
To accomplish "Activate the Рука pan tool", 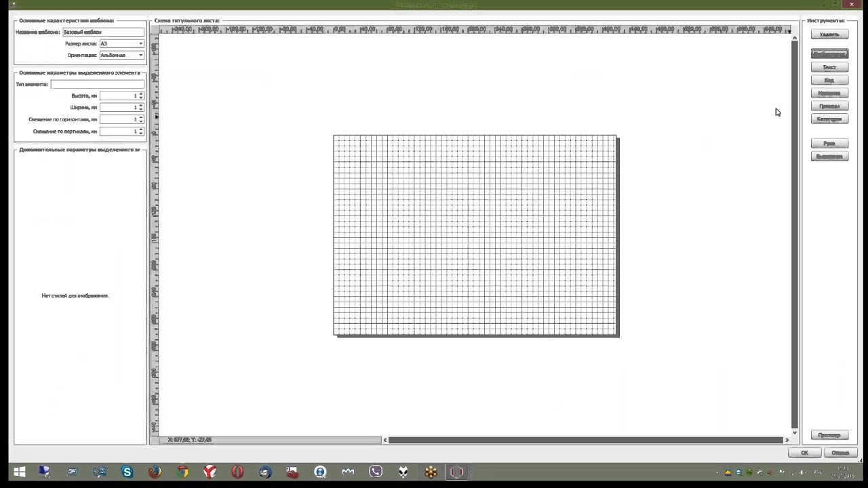I will [x=829, y=144].
